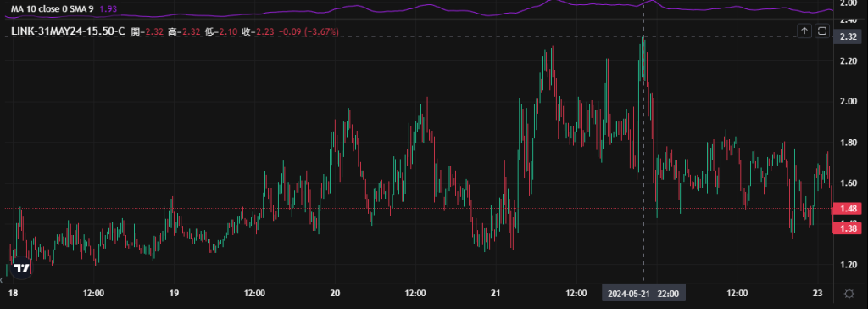This screenshot has width=868, height=309.
Task: Click 12:00 between dates 19 and 20
Action: (x=254, y=293)
